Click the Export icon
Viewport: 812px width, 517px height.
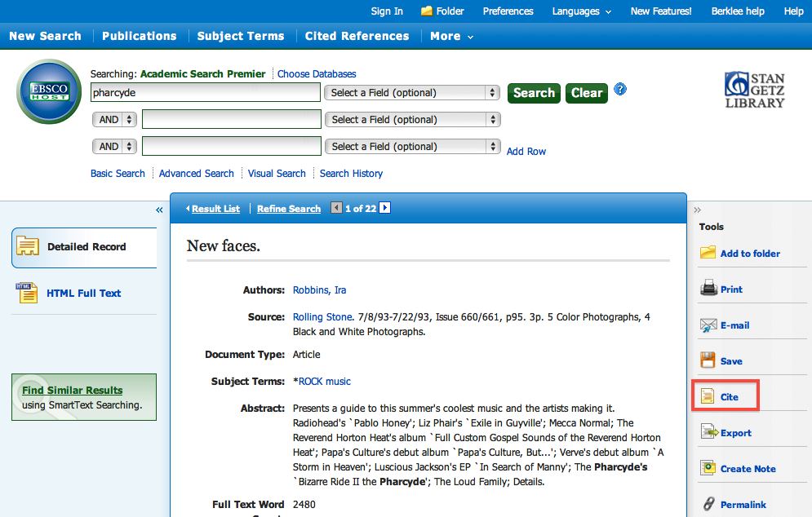coord(709,431)
